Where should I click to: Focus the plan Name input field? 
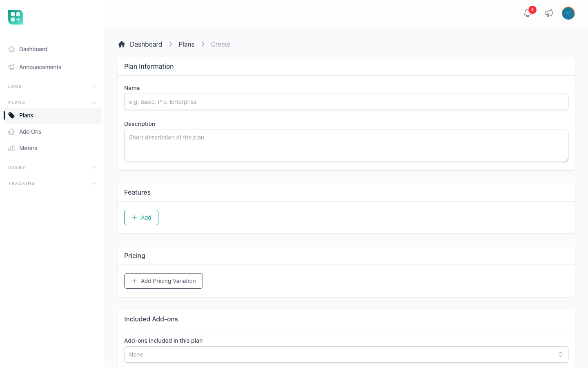coord(346,102)
